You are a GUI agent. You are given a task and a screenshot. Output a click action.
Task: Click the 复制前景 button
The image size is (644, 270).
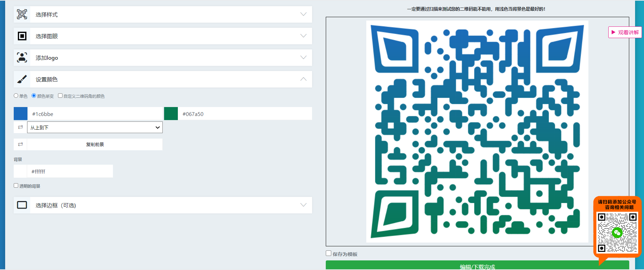(x=95, y=144)
